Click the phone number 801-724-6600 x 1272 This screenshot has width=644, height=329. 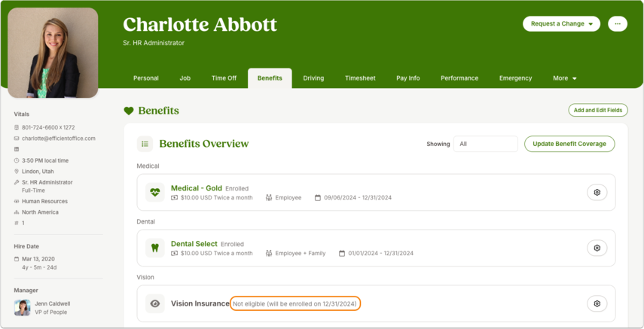(48, 128)
